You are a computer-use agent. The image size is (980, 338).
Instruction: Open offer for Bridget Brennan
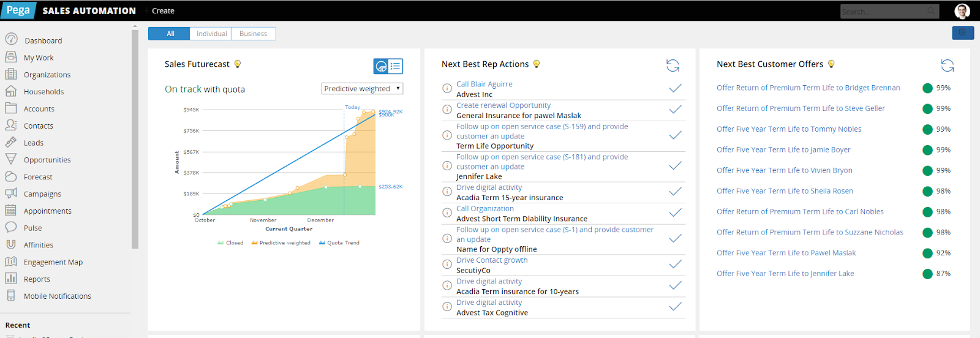[x=808, y=88]
